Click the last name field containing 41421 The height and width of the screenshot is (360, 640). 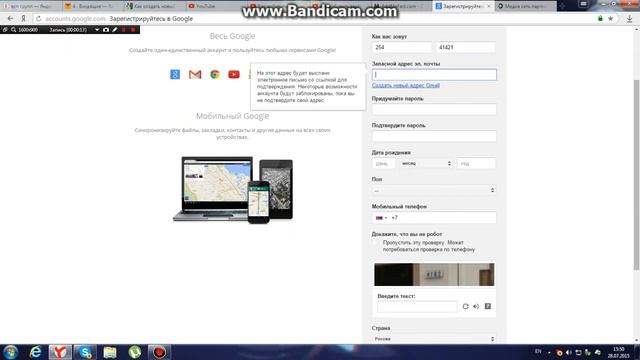tap(466, 47)
